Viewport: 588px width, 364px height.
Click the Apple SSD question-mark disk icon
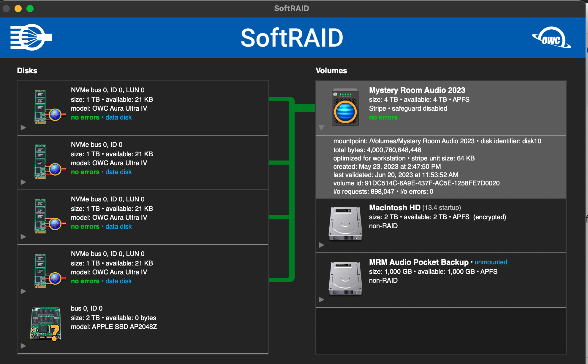click(x=46, y=324)
